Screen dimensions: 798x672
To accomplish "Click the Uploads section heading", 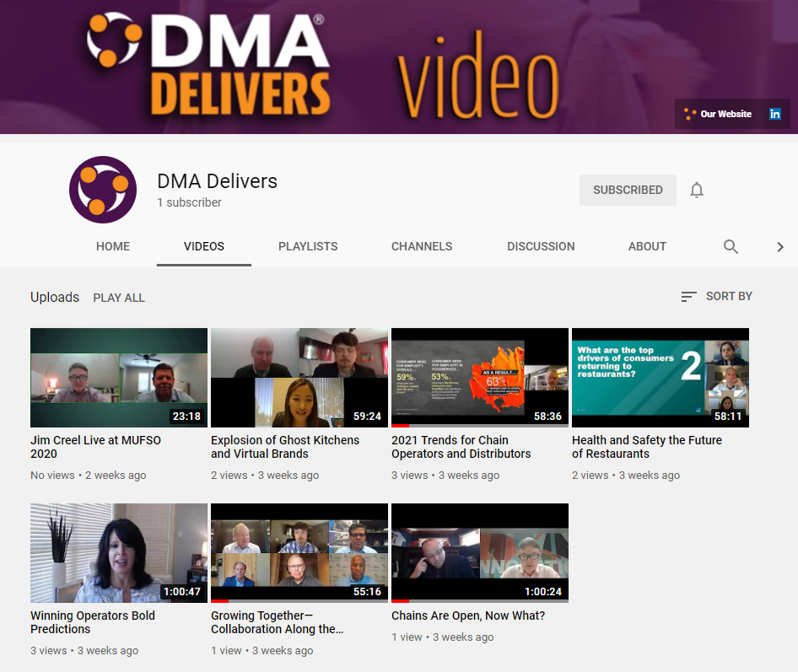I will (55, 297).
